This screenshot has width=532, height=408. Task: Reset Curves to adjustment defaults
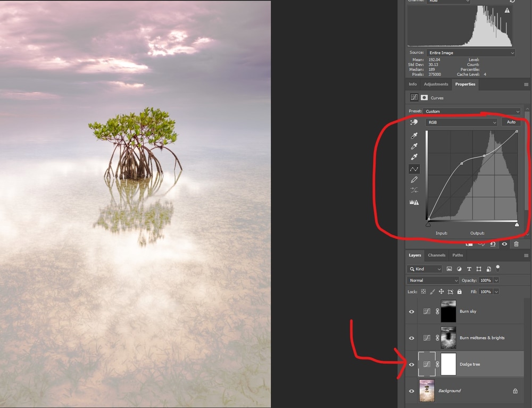493,244
